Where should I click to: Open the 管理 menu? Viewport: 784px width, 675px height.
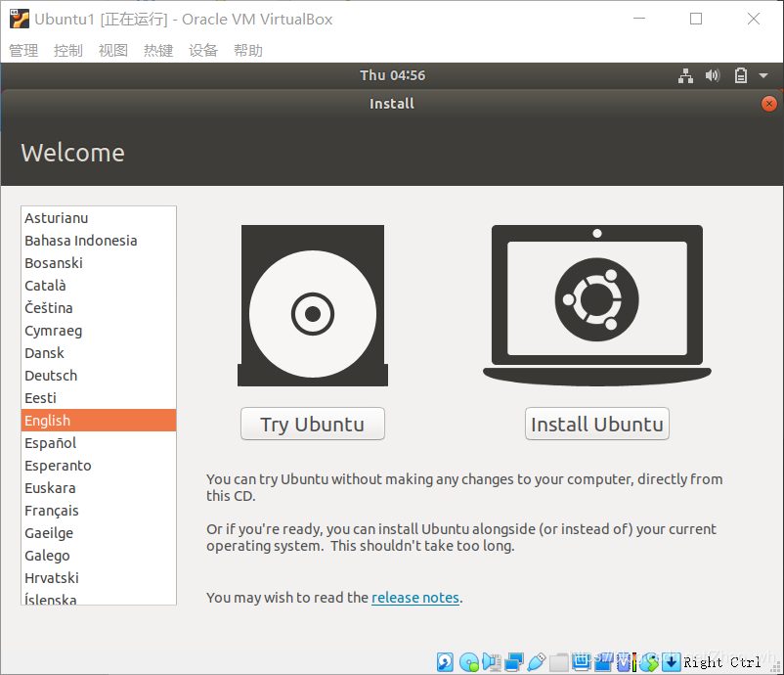pyautogui.click(x=23, y=50)
